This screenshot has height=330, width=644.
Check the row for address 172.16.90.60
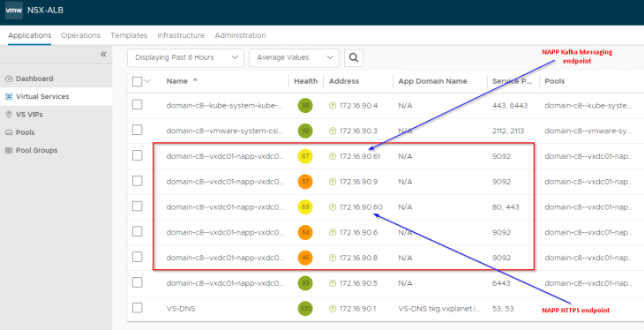pos(137,206)
